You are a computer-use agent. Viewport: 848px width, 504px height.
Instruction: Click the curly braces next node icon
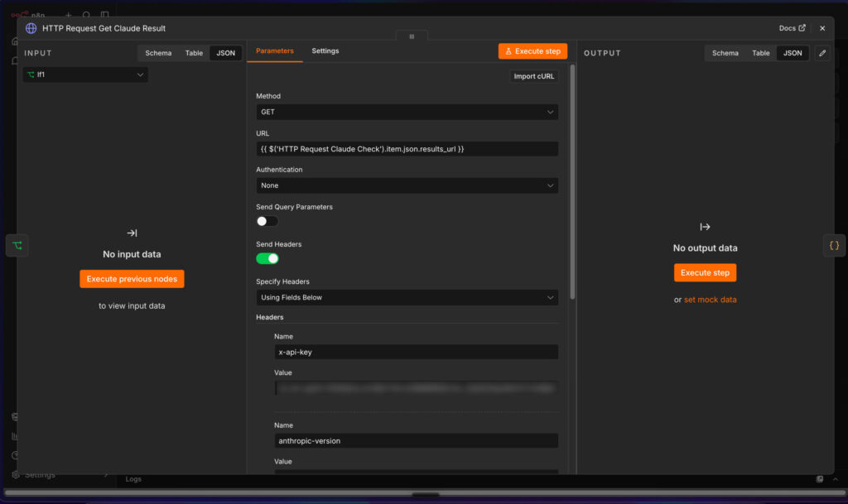pos(834,245)
